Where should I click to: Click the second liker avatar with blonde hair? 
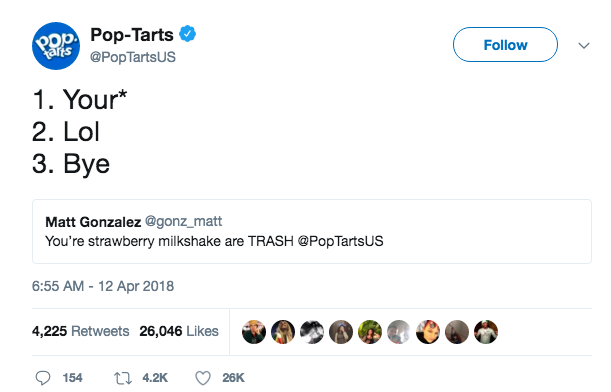click(x=283, y=332)
